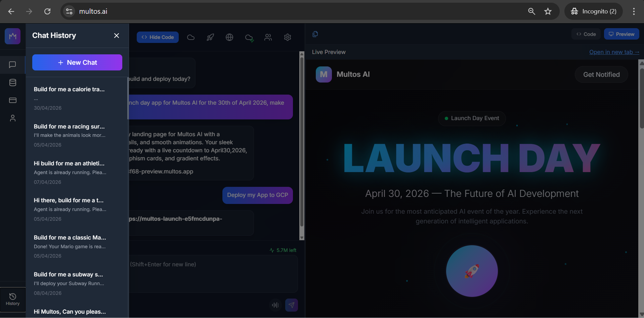Open preview in new tab link
The width and height of the screenshot is (644, 318).
[x=614, y=52]
